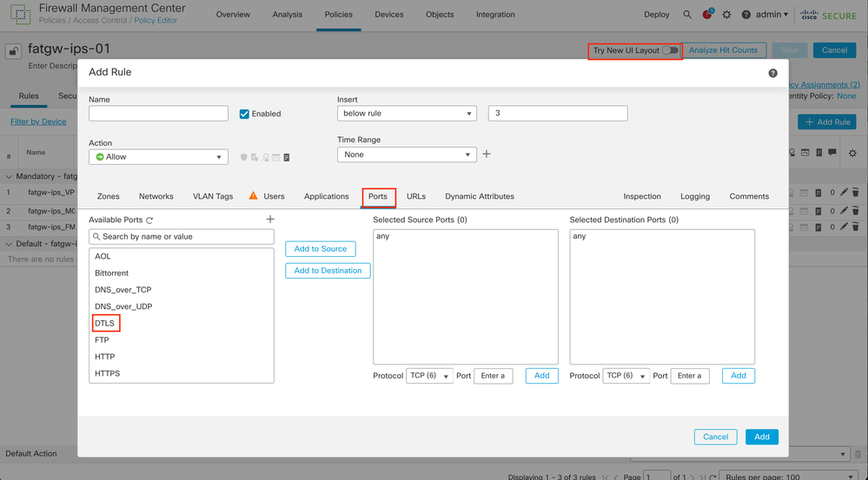Image resolution: width=868 pixels, height=480 pixels.
Task: Open the Inspection tab
Action: point(642,196)
